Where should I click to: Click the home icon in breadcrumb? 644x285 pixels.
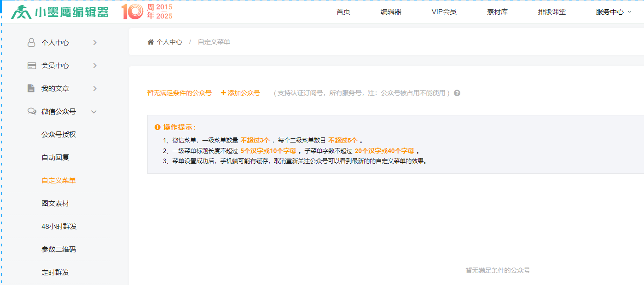click(151, 42)
